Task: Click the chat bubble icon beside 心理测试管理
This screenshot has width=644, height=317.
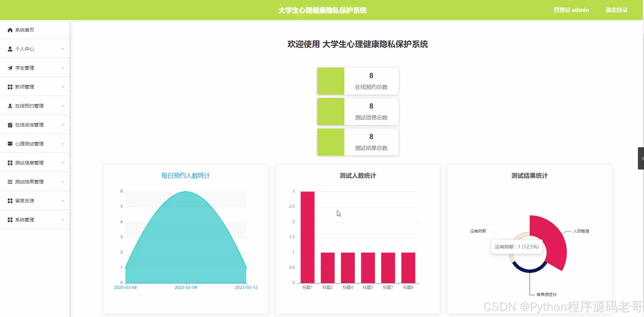Action: click(10, 144)
